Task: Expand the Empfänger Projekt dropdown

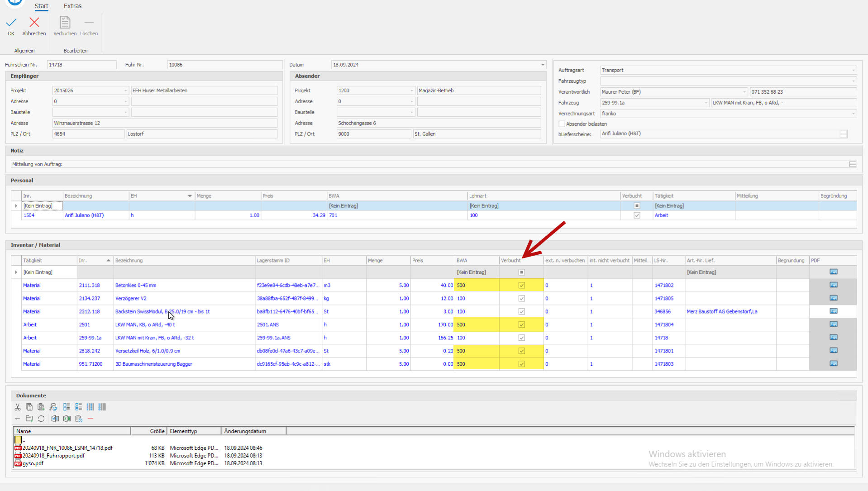Action: point(125,91)
